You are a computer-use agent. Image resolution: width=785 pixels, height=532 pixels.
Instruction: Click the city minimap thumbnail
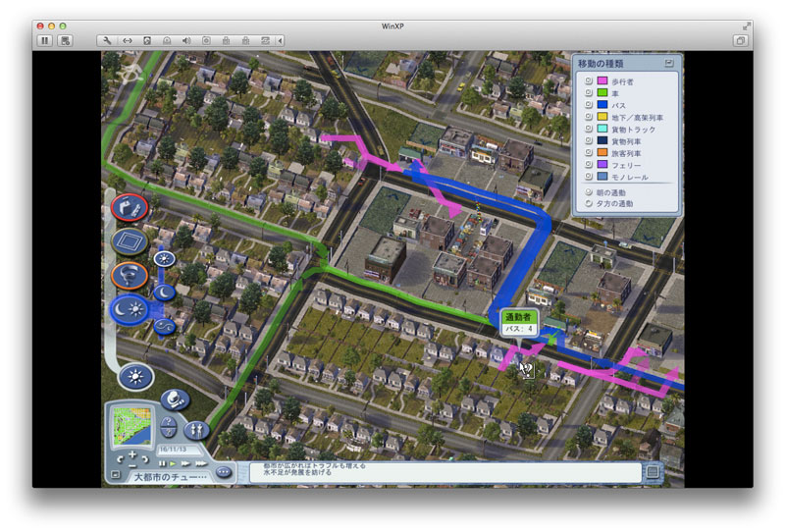pyautogui.click(x=132, y=426)
